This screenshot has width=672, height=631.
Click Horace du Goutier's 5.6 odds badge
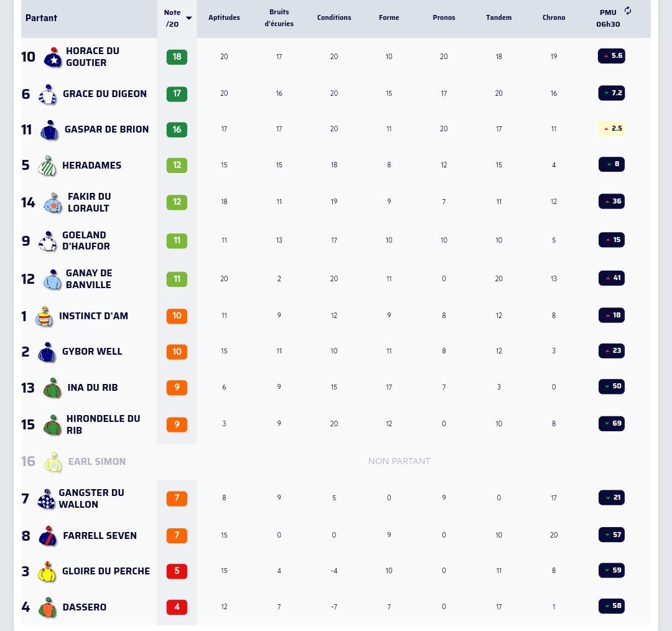click(x=612, y=56)
